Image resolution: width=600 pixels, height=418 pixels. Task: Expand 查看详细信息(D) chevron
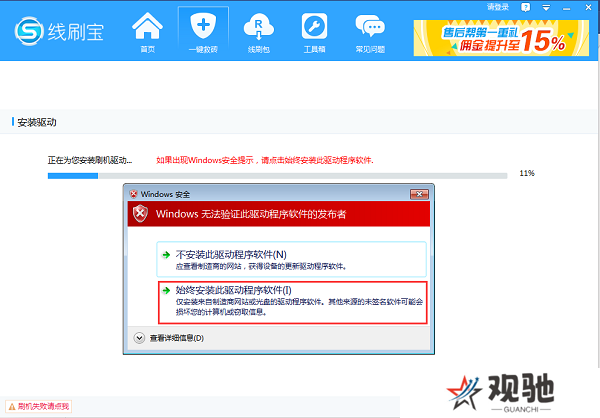[139, 338]
